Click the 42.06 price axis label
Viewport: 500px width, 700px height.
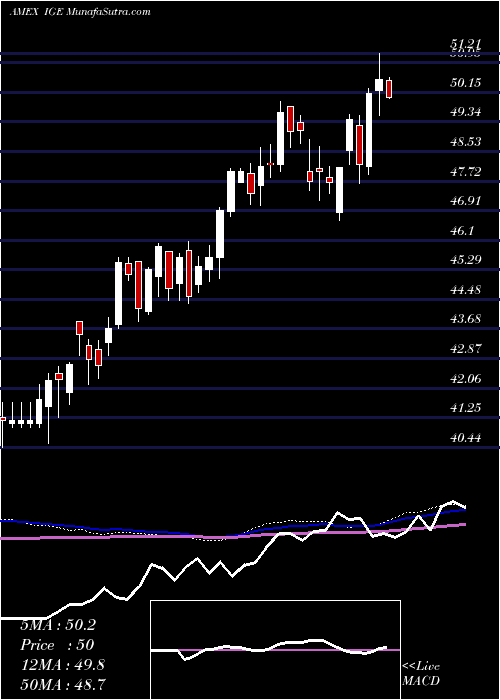(466, 378)
